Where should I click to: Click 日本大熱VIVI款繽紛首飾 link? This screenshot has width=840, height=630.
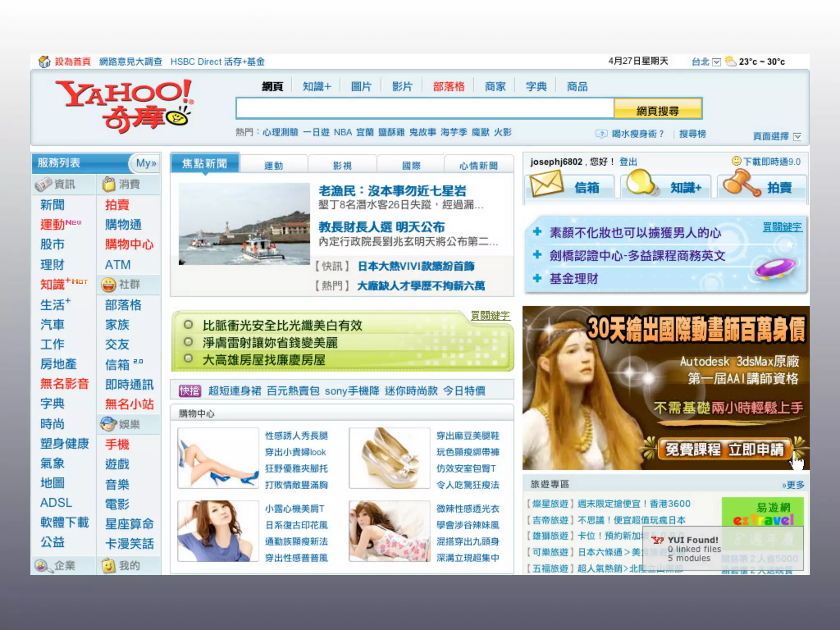416,266
